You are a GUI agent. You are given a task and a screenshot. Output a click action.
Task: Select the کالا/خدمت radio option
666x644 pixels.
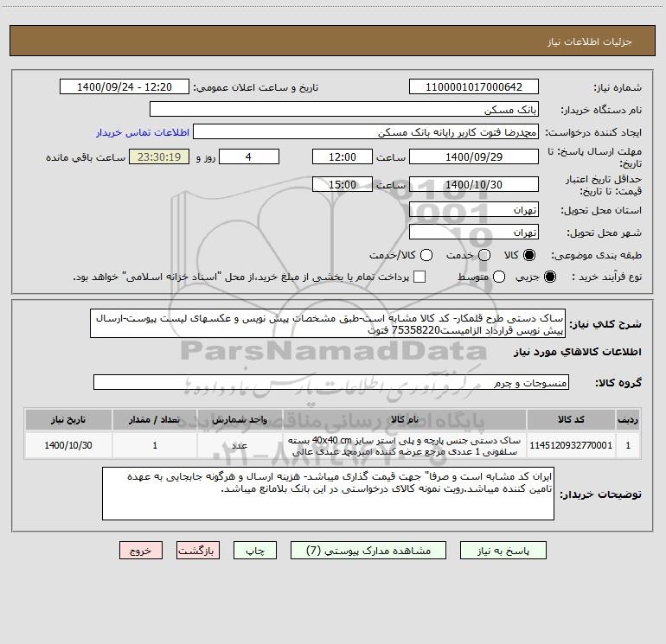[426, 255]
